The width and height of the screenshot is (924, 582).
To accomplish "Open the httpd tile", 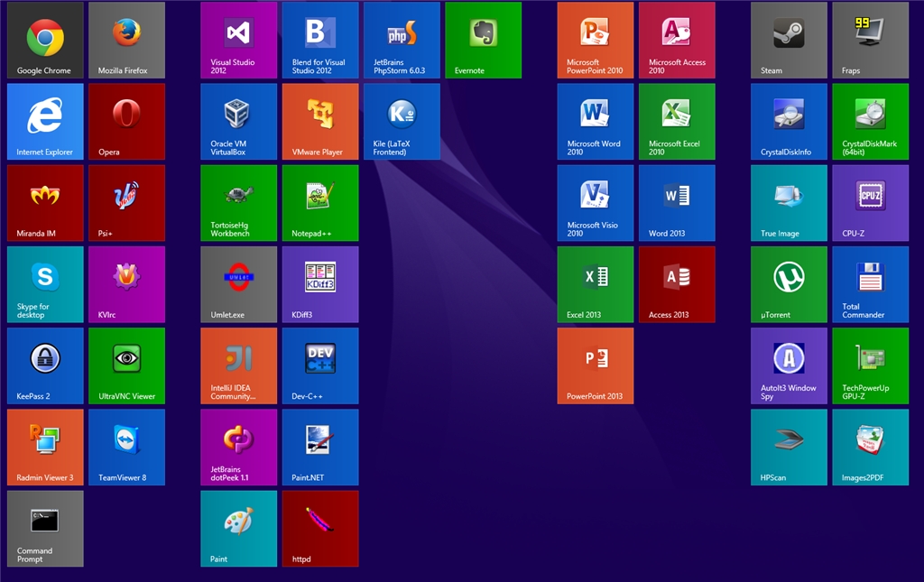I will (x=319, y=528).
